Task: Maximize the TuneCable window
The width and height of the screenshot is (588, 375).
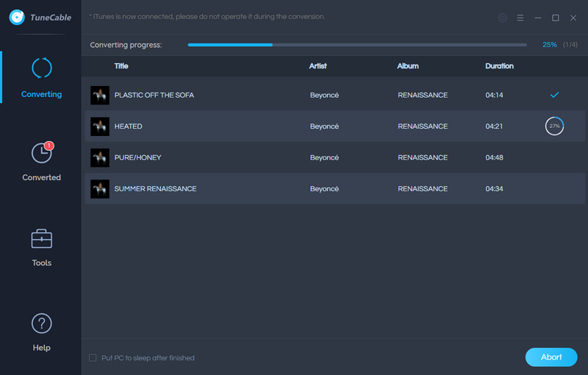Action: pos(556,18)
